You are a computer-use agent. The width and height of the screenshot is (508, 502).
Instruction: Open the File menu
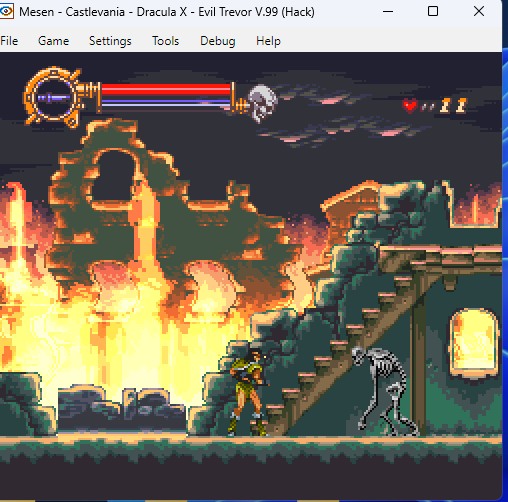[x=9, y=41]
